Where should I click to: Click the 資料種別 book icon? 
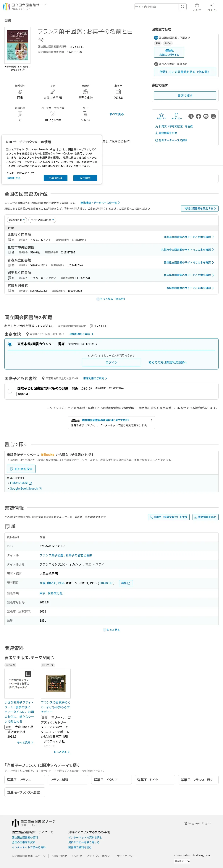pos(20,92)
